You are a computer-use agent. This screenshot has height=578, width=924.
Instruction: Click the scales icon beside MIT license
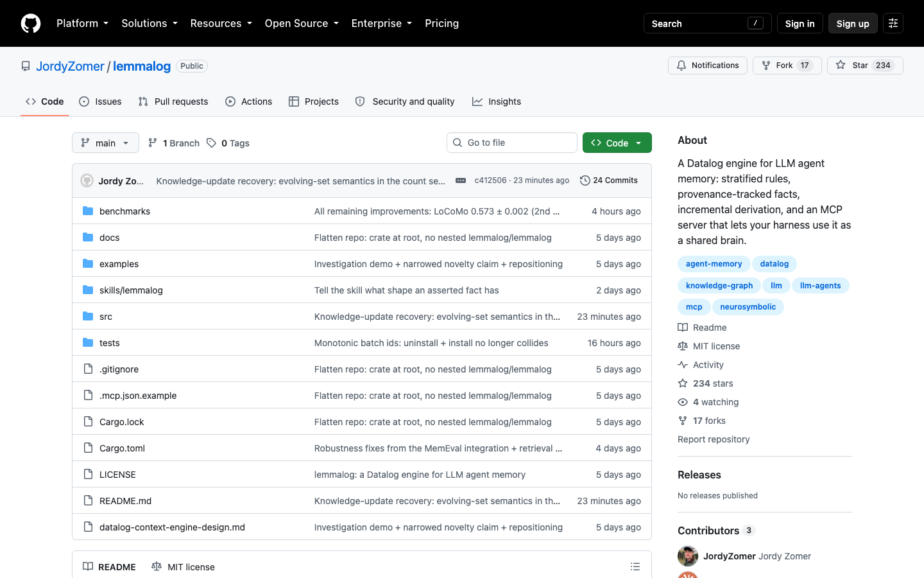pos(683,346)
